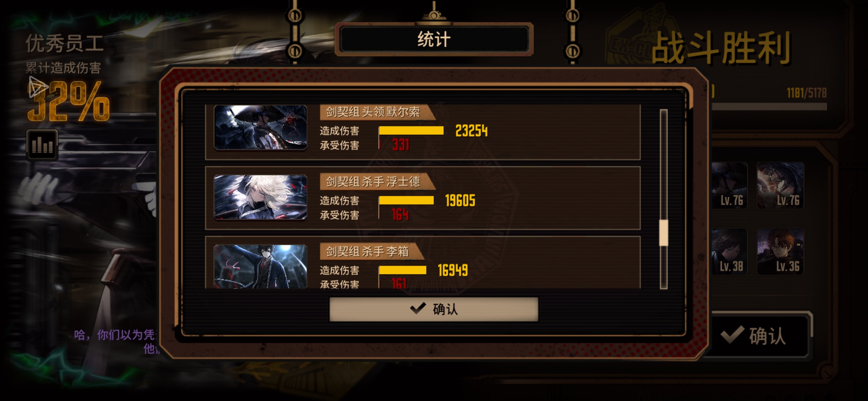Open the damage statistics bar-chart icon
The height and width of the screenshot is (401, 868).
pos(42,144)
